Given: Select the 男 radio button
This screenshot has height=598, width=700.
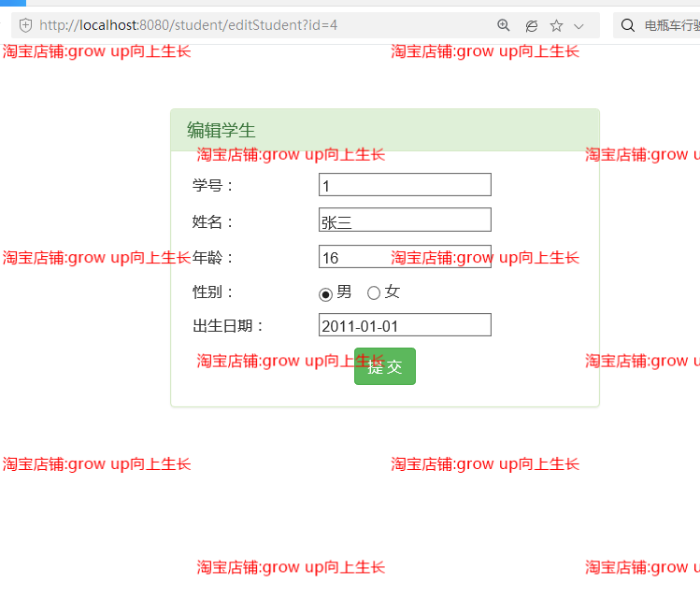Looking at the screenshot, I should 325,294.
